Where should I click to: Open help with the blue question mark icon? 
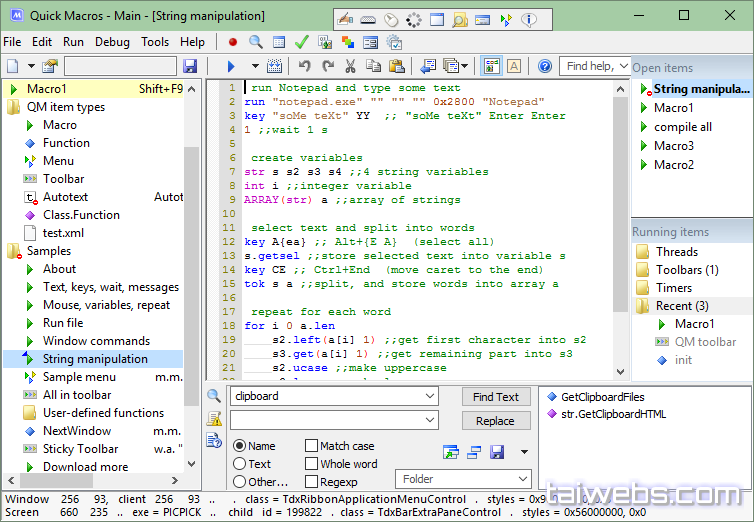pyautogui.click(x=545, y=66)
